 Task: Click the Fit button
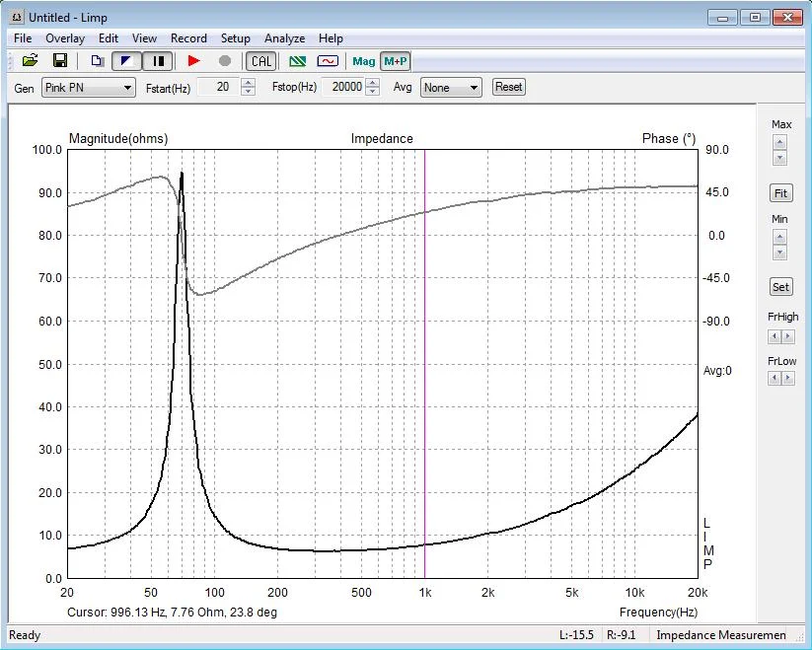pos(780,193)
